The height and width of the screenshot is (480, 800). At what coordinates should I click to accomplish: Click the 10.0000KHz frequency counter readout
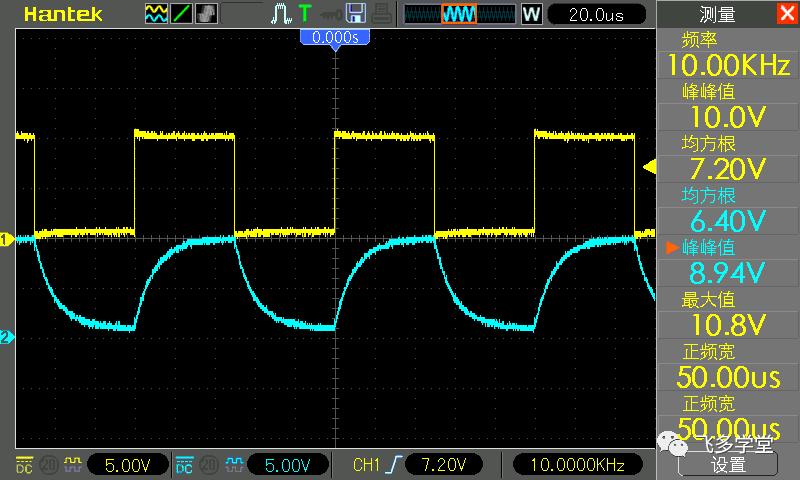tap(578, 465)
